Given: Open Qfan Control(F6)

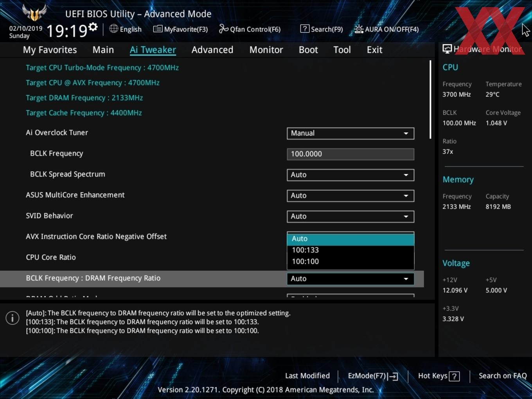Looking at the screenshot, I should tap(250, 29).
